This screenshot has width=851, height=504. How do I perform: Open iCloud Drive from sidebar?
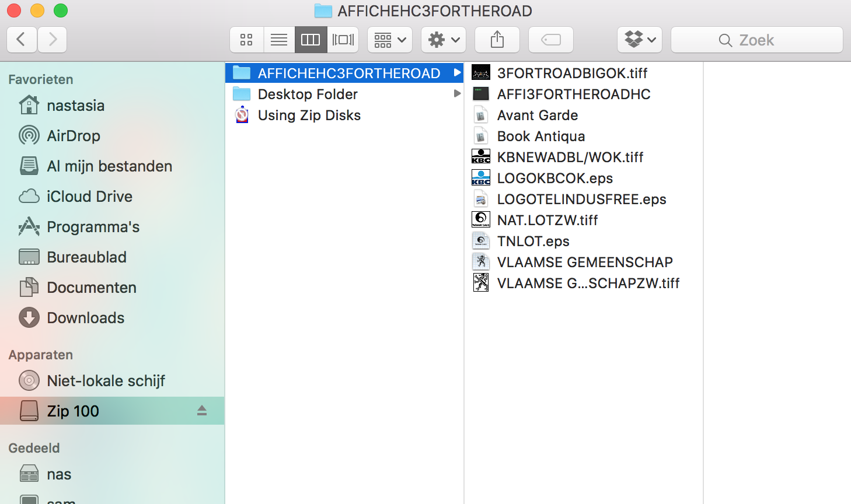89,197
